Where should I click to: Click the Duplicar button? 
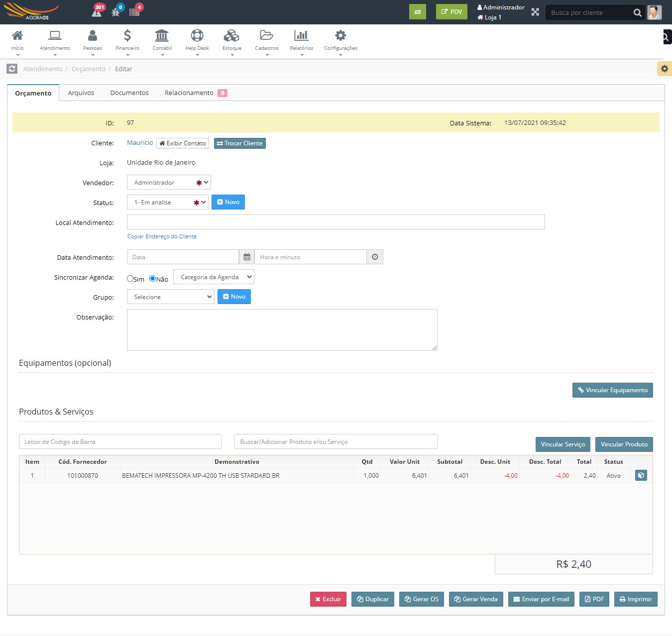coord(373,599)
